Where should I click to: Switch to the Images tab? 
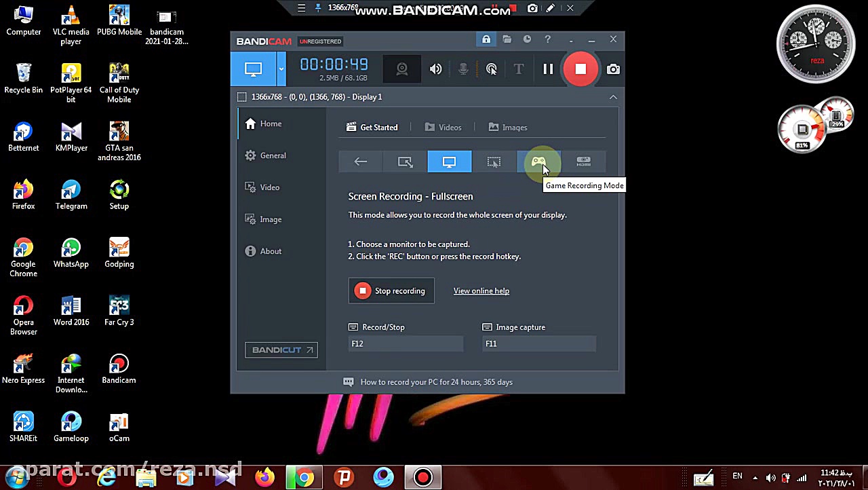tap(508, 128)
